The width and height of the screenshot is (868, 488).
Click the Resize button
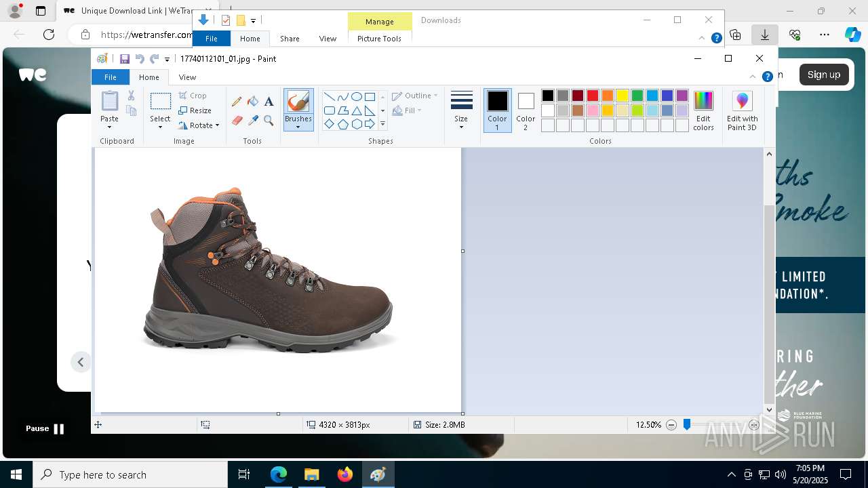point(195,110)
